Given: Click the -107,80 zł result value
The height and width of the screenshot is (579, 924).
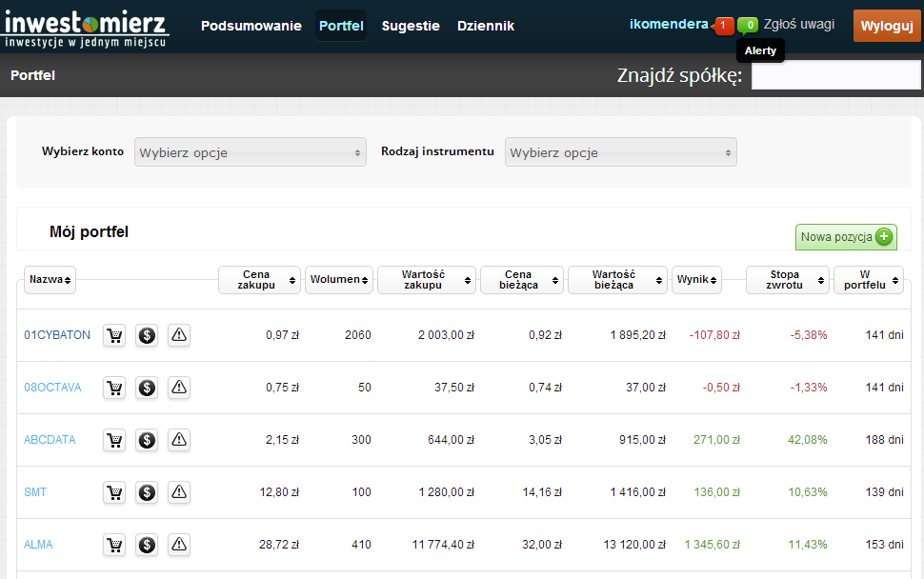Looking at the screenshot, I should (714, 335).
